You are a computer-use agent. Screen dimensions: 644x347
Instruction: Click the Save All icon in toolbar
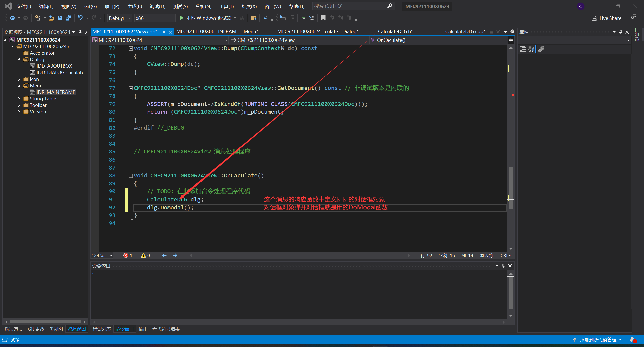click(x=68, y=18)
